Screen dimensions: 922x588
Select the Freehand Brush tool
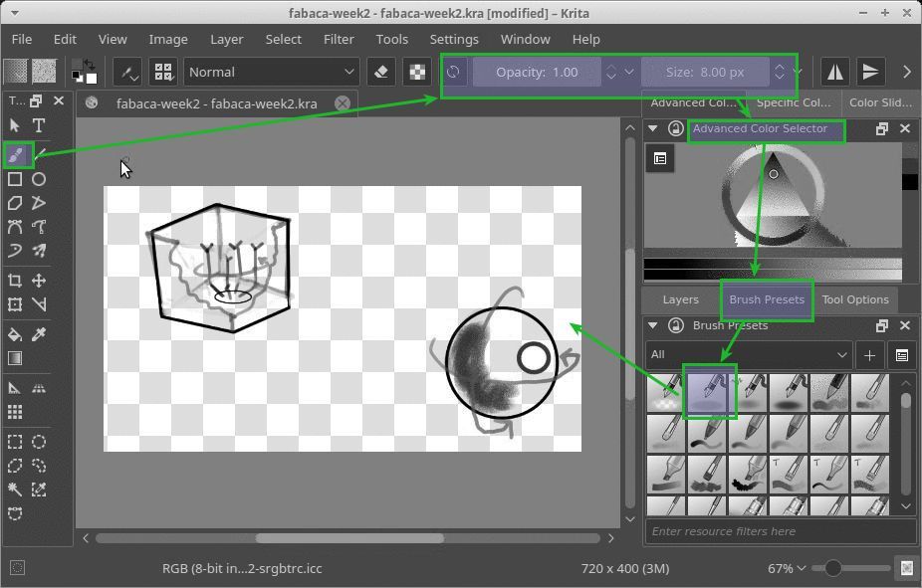coord(16,155)
